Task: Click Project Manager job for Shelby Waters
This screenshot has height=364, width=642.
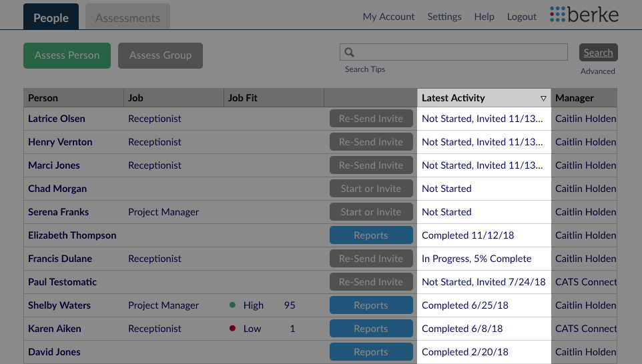Action: pyautogui.click(x=164, y=305)
